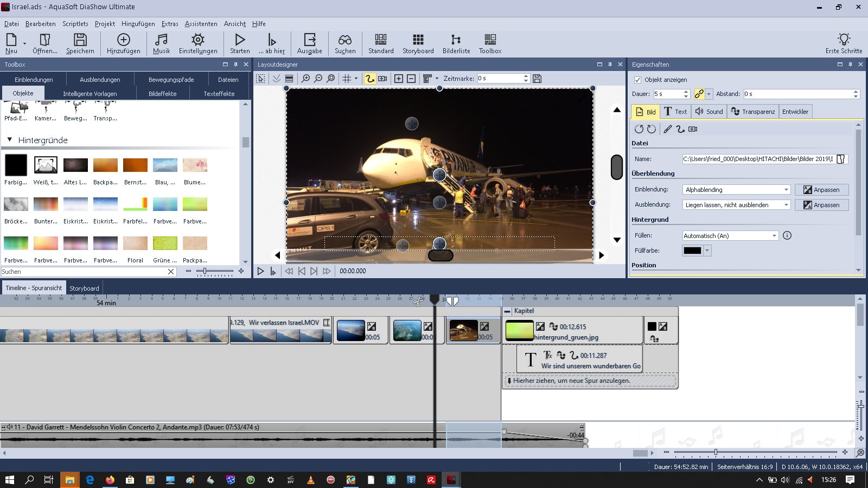Switch to the Transparenz tab
Screen dimensions: 868x488
pos(752,112)
